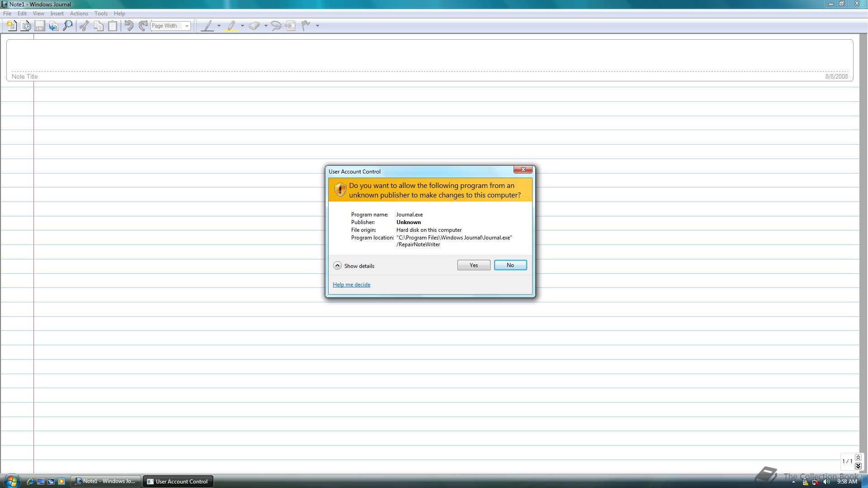Image resolution: width=868 pixels, height=488 pixels.
Task: Click the network disconnected tray icon
Action: [816, 482]
